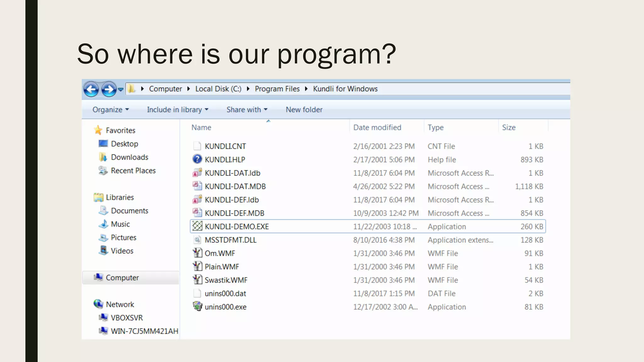Open Music library
Image resolution: width=644 pixels, height=362 pixels.
(x=120, y=224)
